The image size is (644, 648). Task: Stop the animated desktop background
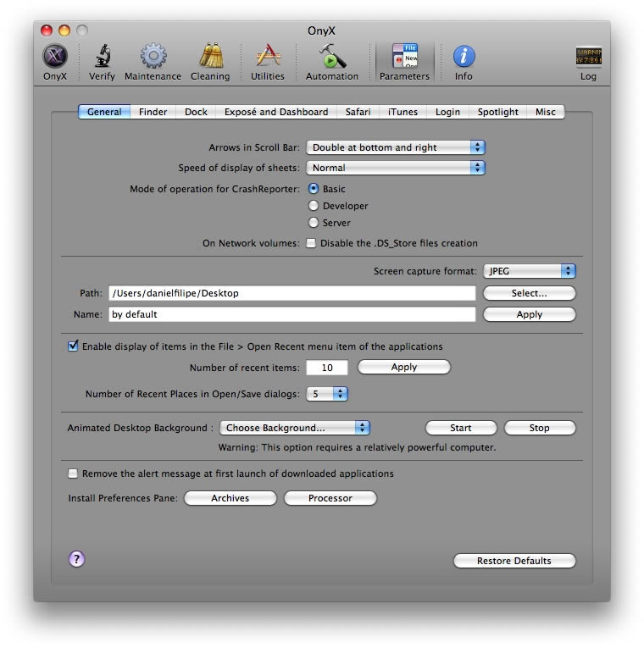coord(540,428)
